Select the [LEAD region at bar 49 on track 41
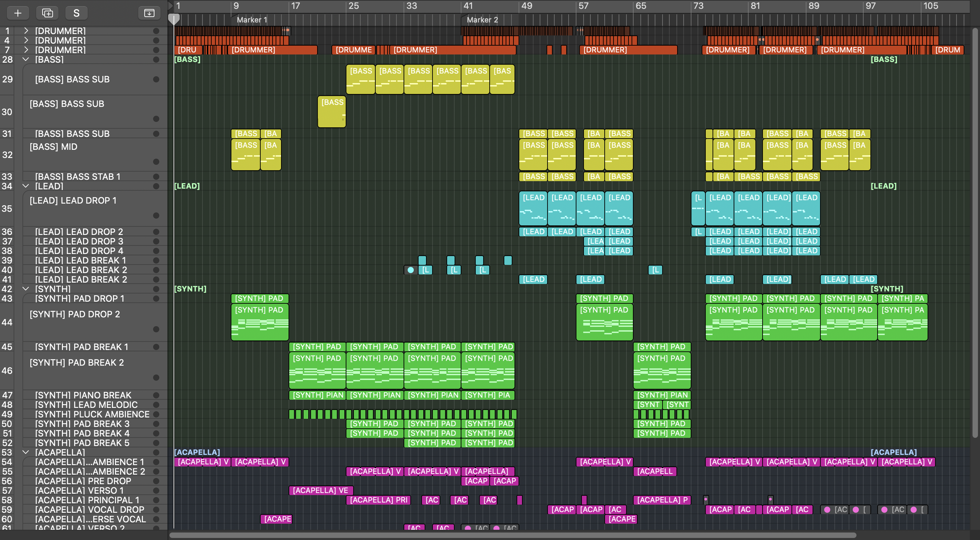The image size is (980, 540). coord(533,279)
